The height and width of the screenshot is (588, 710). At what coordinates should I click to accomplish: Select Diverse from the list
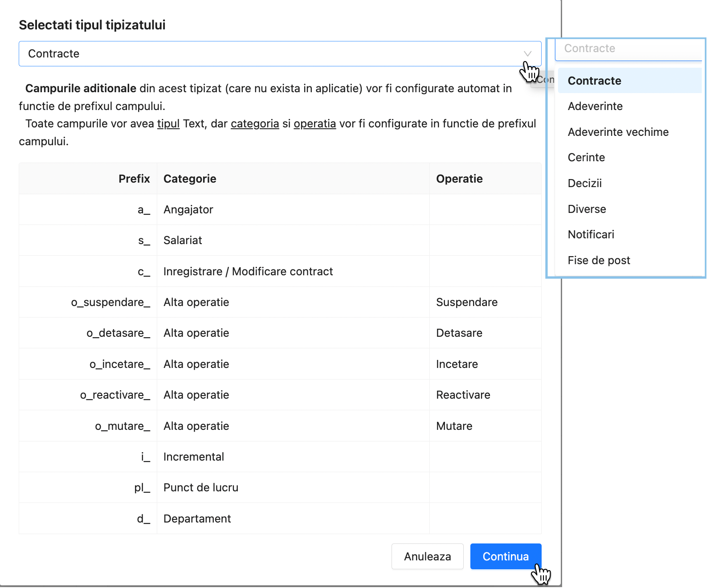(629, 209)
